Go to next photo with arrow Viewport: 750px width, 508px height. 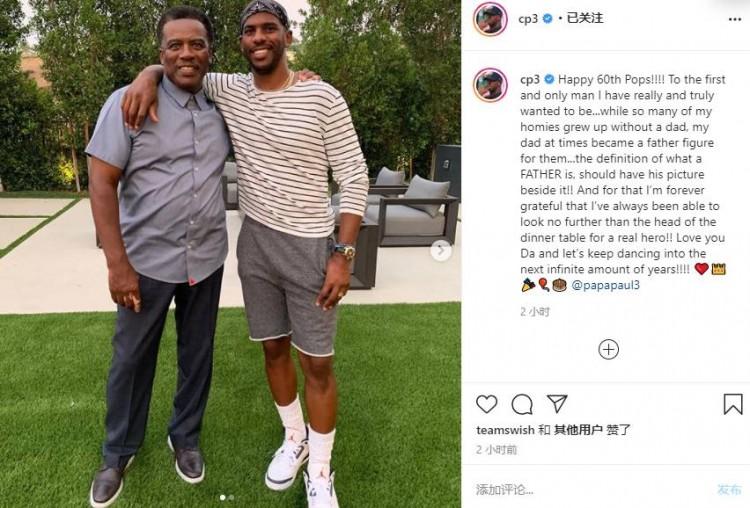[441, 250]
